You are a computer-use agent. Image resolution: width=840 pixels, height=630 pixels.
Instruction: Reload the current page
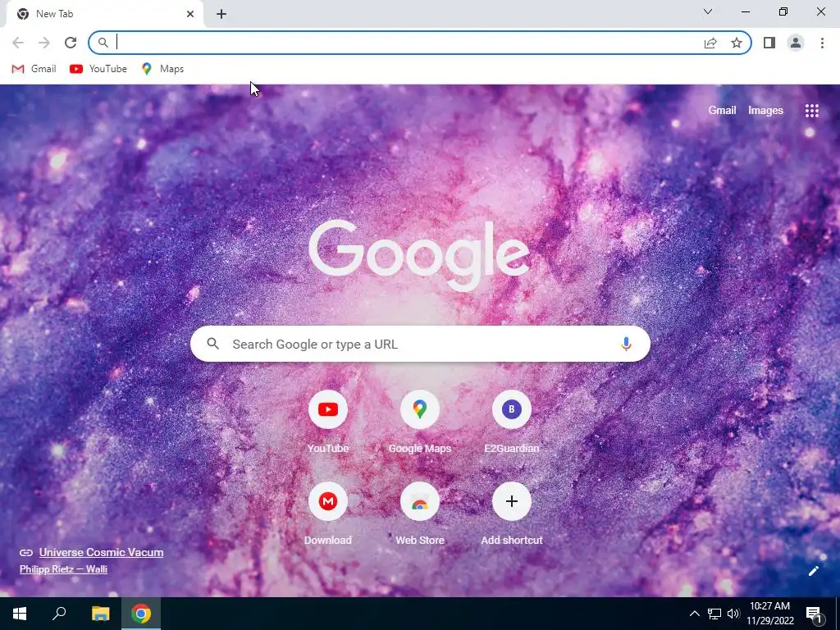click(x=71, y=43)
